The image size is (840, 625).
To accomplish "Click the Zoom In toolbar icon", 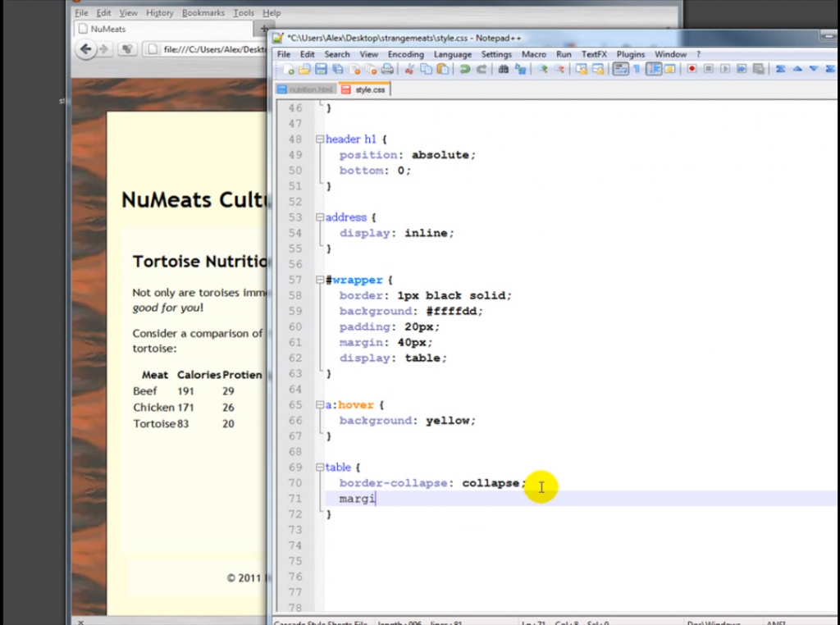I will point(541,70).
